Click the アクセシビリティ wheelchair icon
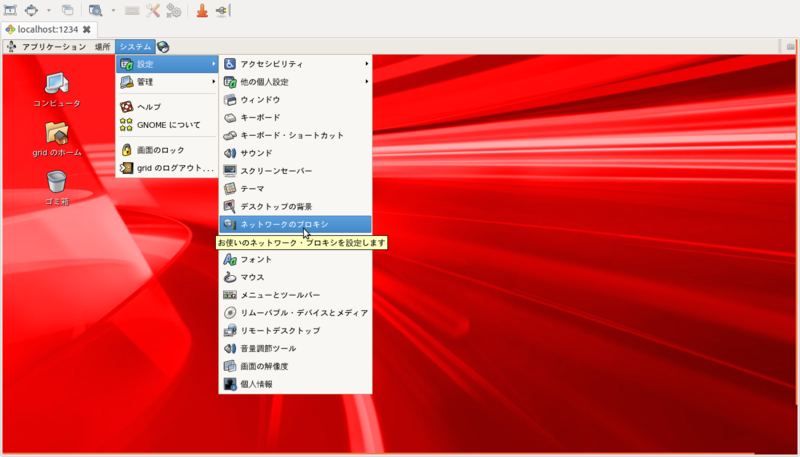The width and height of the screenshot is (800, 457). [x=230, y=64]
